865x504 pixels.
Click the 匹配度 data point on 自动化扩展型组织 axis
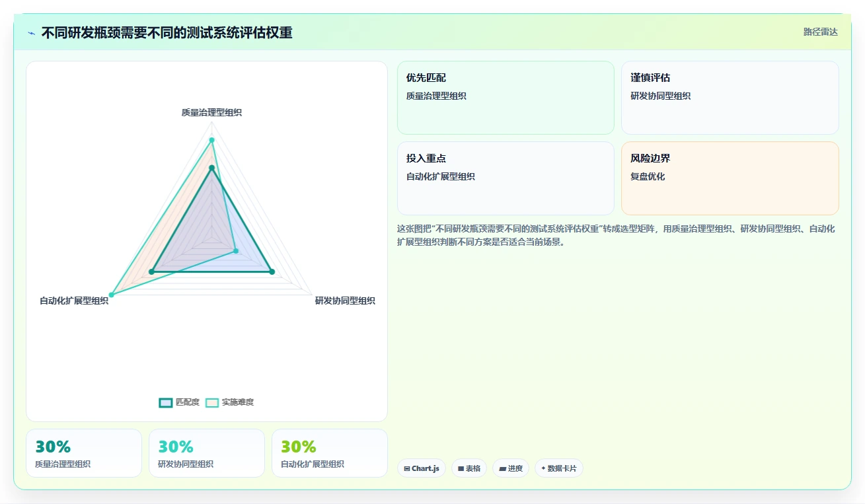point(151,271)
